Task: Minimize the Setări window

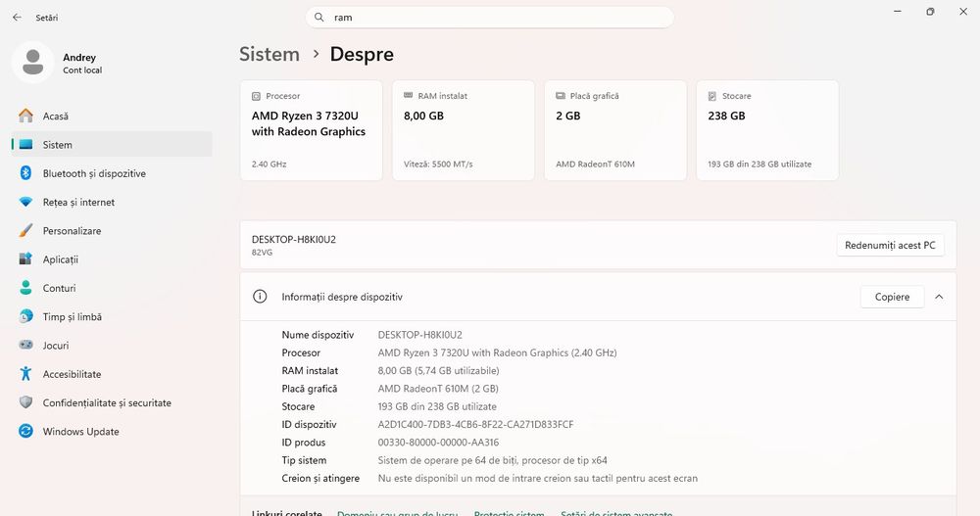Action: 898,11
